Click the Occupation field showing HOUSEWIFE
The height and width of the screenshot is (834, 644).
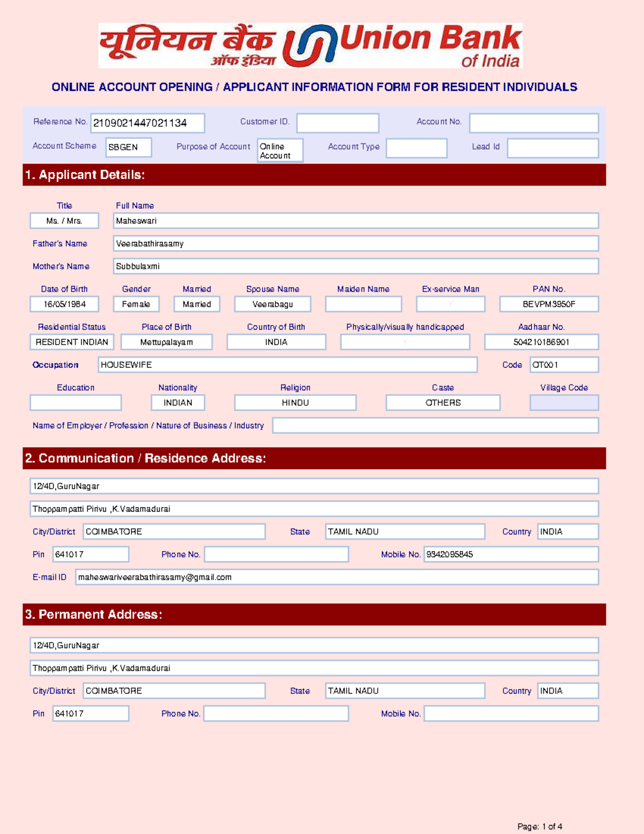288,365
